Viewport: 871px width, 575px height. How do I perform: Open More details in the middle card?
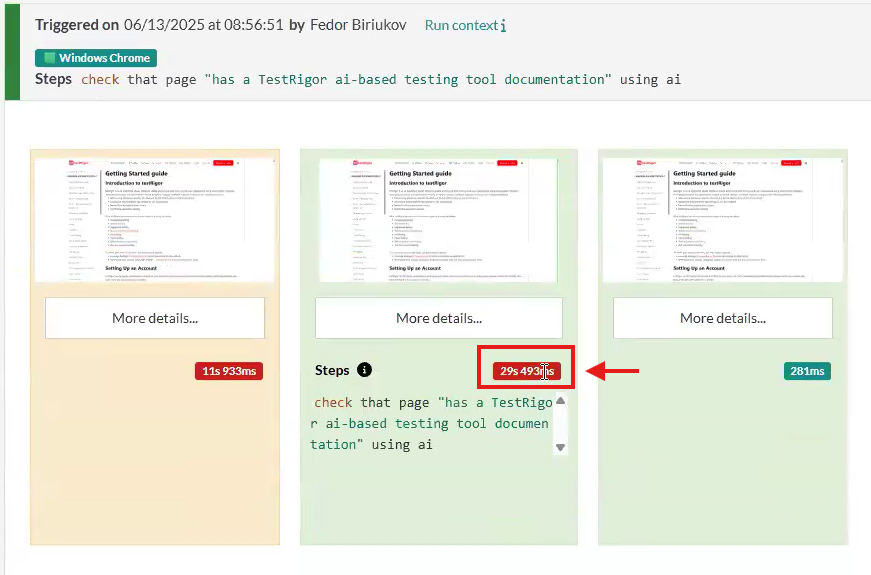coord(439,318)
